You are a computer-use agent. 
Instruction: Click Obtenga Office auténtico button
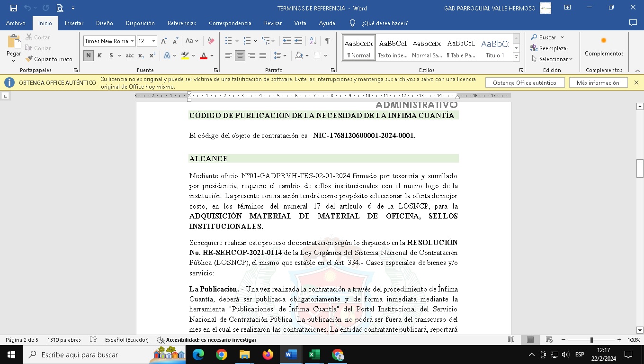[525, 83]
